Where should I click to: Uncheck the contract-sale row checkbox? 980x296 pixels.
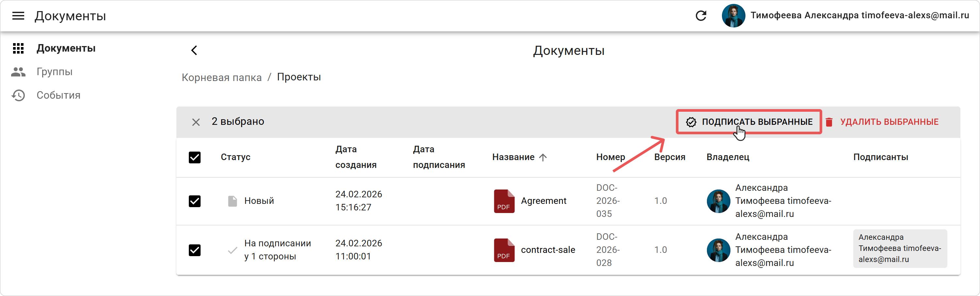coord(194,250)
